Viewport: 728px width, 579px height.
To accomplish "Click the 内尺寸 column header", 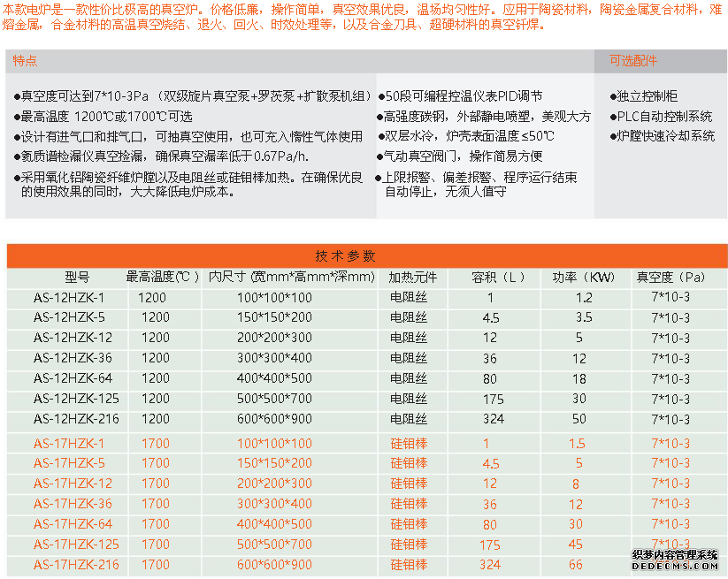I will click(x=292, y=277).
